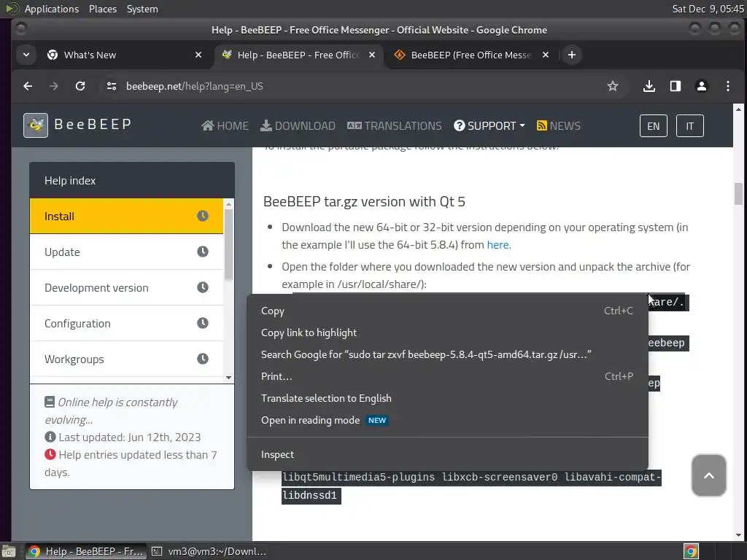
Task: Click clock icon beside Workgroups
Action: [203, 359]
